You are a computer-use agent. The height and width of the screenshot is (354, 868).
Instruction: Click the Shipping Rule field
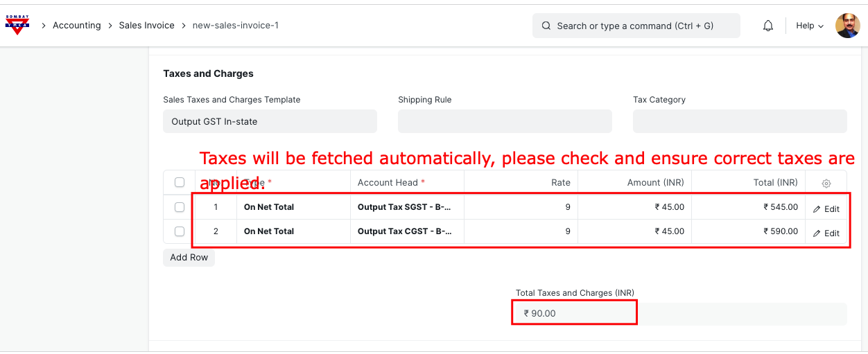(504, 121)
